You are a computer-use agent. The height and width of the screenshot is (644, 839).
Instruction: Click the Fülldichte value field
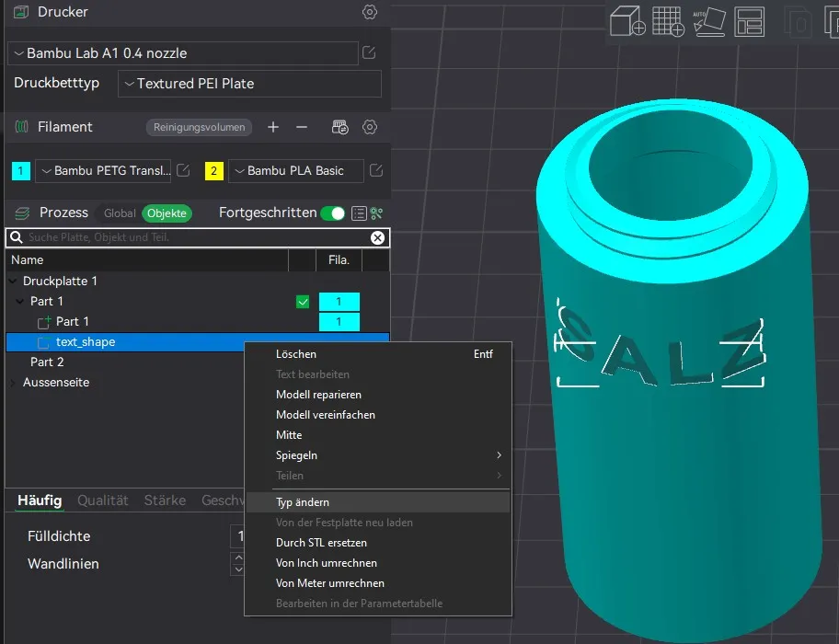(x=237, y=536)
